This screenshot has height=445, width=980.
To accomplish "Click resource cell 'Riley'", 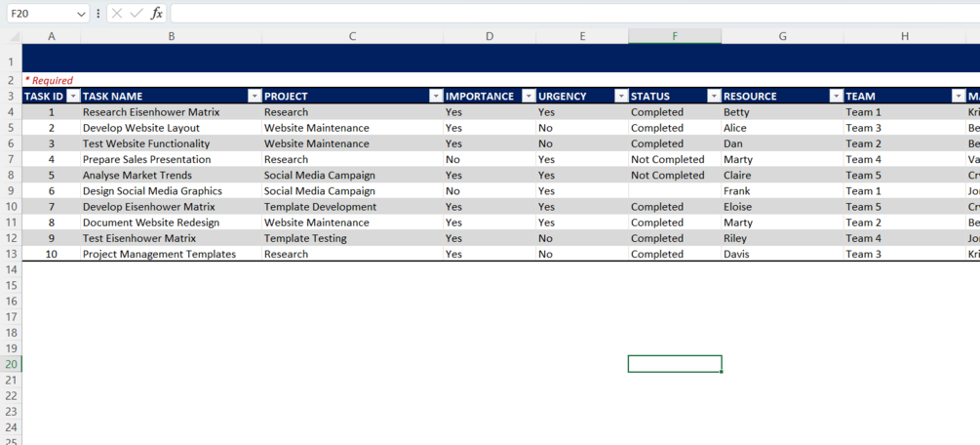I will (x=782, y=238).
